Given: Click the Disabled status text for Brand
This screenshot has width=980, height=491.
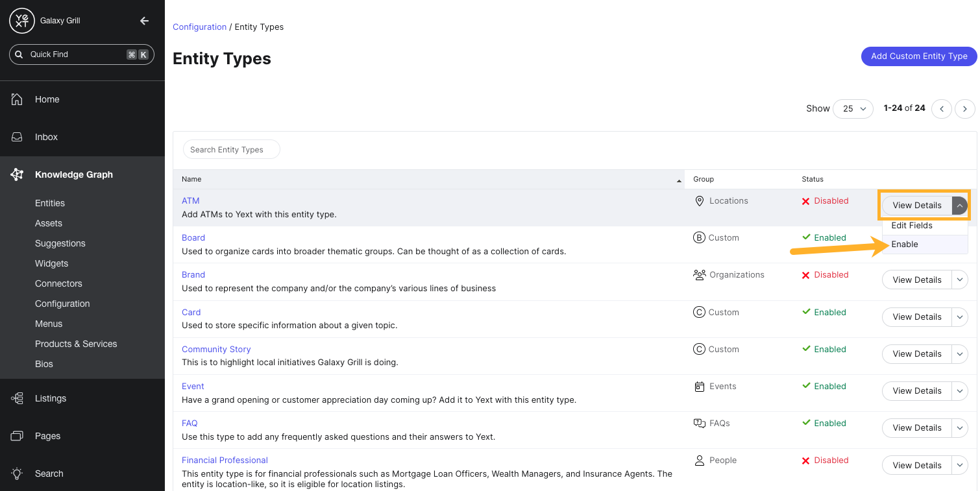Looking at the screenshot, I should (831, 275).
